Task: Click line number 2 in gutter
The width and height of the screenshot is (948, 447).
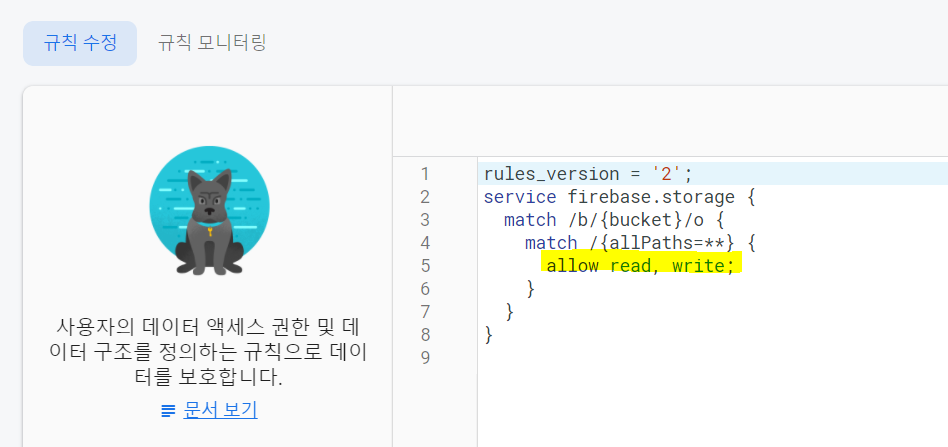Action: click(424, 197)
